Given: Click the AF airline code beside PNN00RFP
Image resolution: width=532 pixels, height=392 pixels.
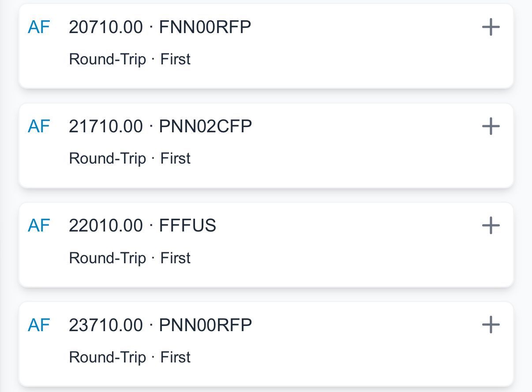Looking at the screenshot, I should tap(39, 325).
